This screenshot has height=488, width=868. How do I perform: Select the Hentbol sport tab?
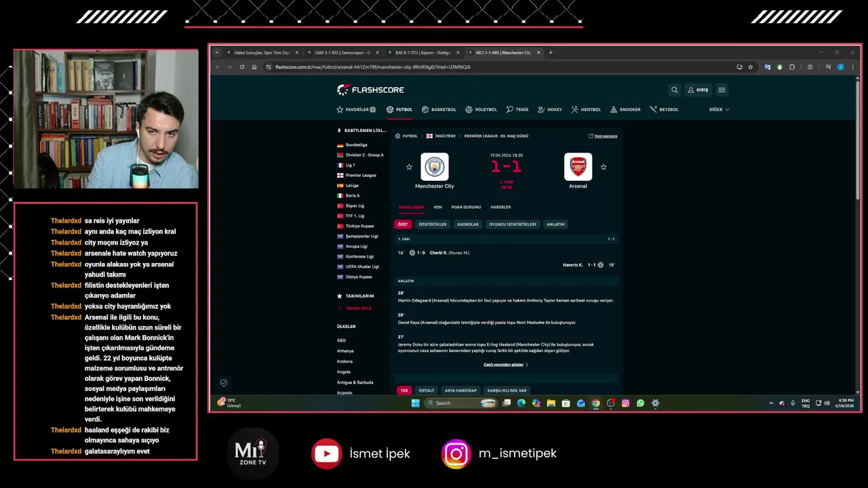(x=586, y=109)
